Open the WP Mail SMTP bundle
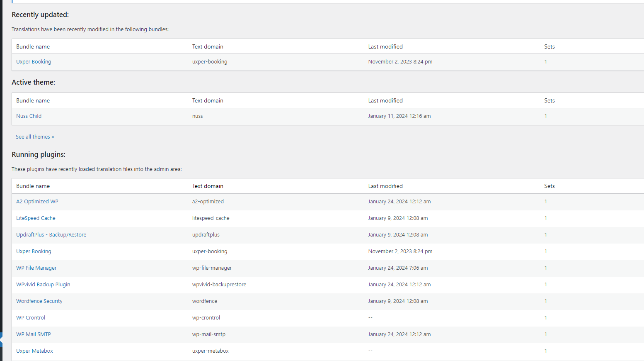 tap(34, 334)
